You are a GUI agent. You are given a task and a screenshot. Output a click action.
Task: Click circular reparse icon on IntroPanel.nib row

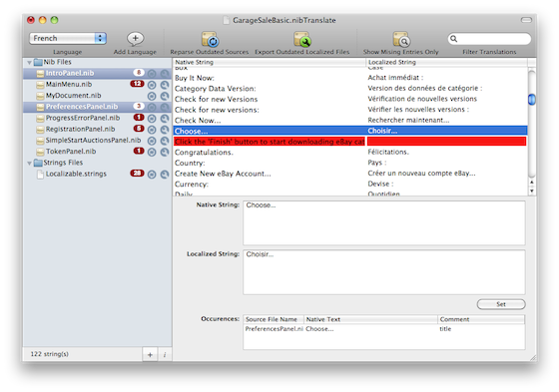152,74
